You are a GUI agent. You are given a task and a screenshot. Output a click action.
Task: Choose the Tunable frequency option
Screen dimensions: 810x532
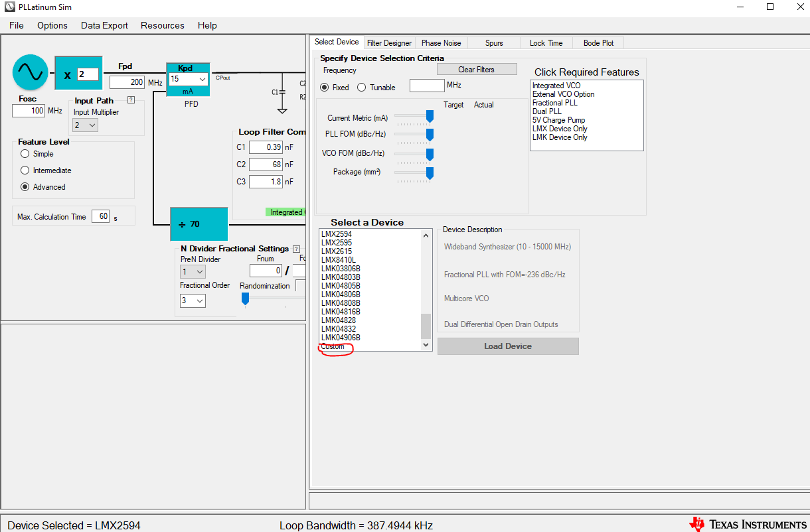[362, 88]
